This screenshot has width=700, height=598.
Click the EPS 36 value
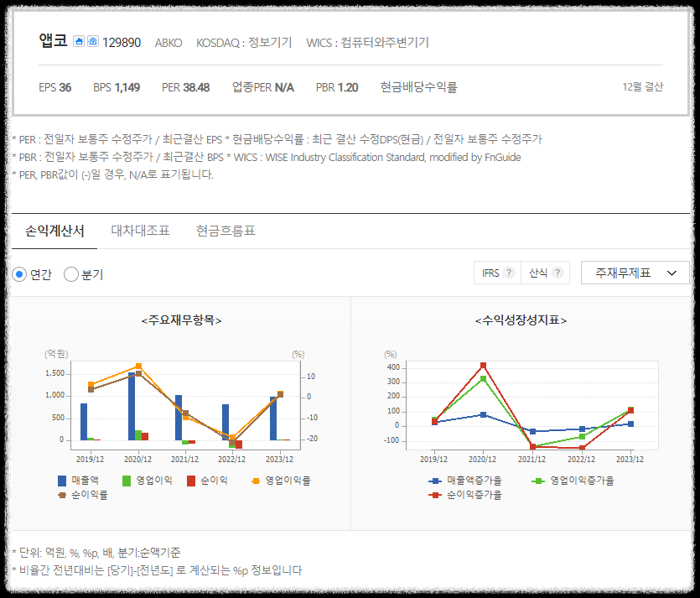55,87
